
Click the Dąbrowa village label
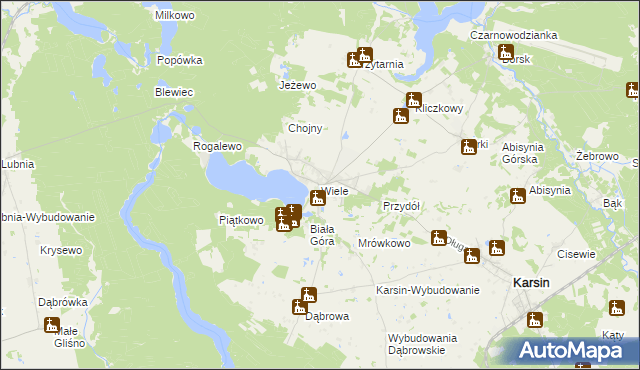pyautogui.click(x=327, y=317)
